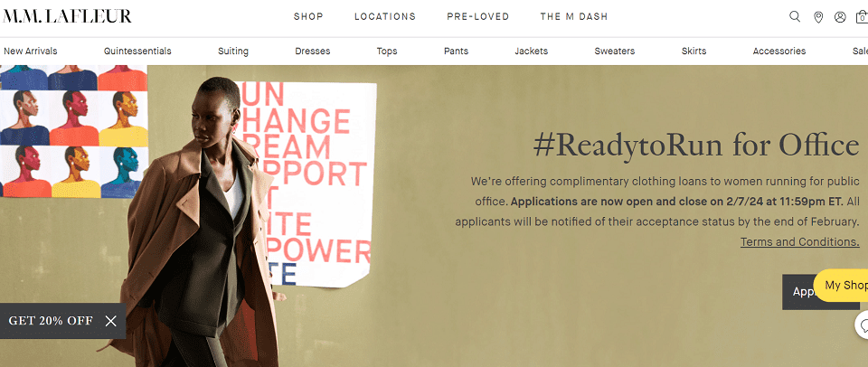Open the Jackets category
Image resolution: width=868 pixels, height=367 pixels.
pyautogui.click(x=531, y=51)
